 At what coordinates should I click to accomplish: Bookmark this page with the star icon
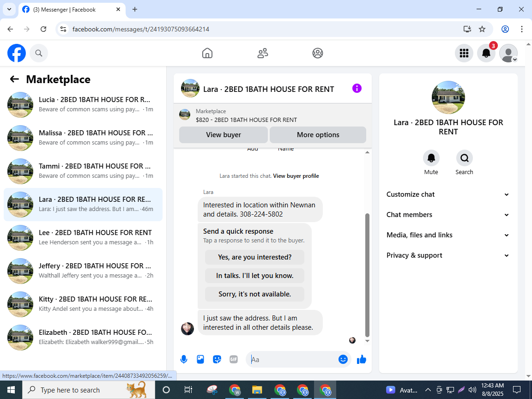(x=482, y=29)
